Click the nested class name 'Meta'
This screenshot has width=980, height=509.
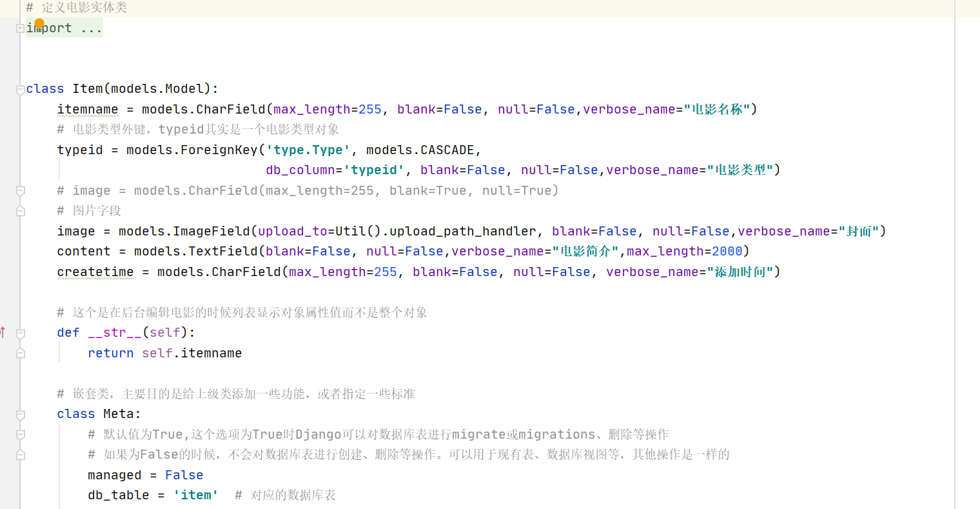(119, 414)
